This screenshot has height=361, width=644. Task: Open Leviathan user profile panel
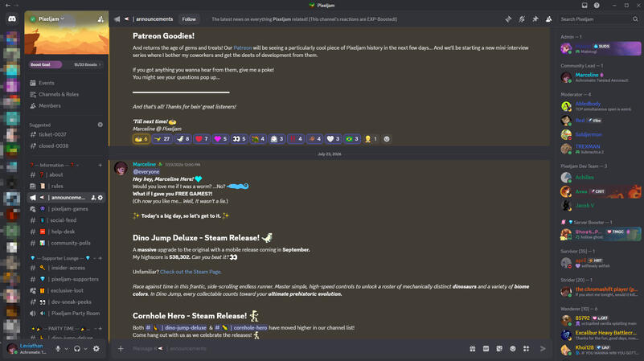[29, 349]
